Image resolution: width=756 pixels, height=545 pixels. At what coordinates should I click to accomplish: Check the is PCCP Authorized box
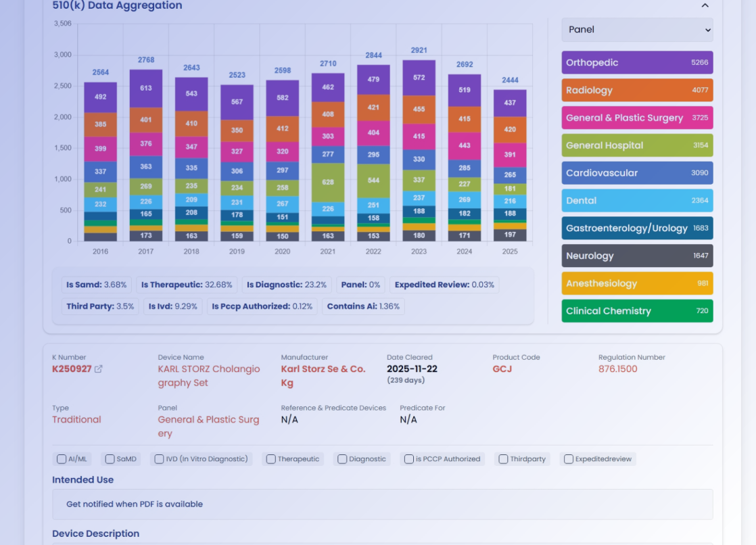click(x=409, y=459)
